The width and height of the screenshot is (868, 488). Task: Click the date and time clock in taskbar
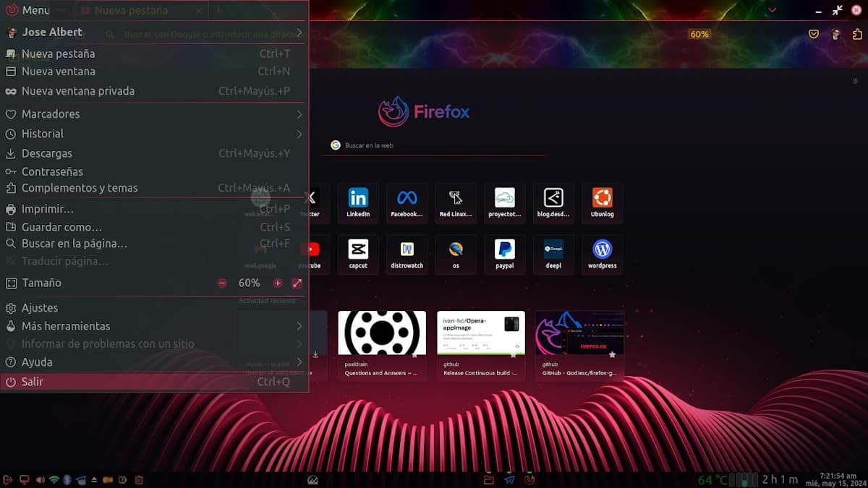tap(838, 479)
